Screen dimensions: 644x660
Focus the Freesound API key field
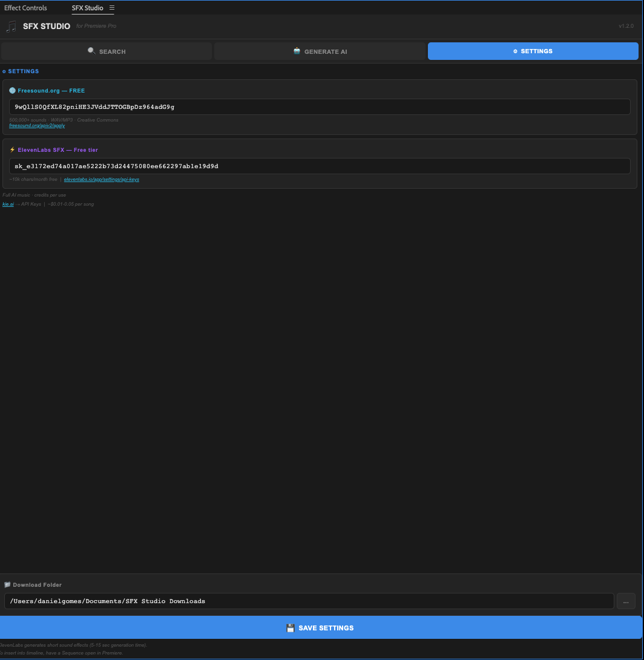[320, 107]
